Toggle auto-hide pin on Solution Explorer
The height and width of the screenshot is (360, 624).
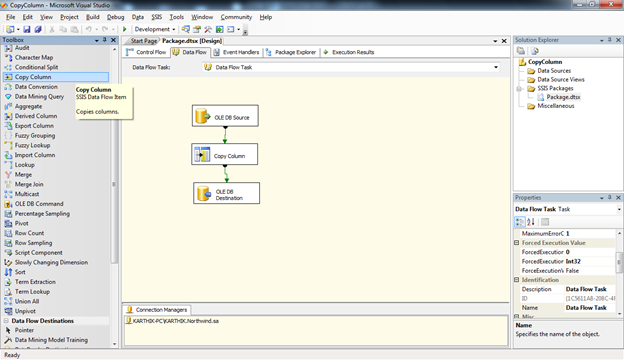pyautogui.click(x=610, y=40)
